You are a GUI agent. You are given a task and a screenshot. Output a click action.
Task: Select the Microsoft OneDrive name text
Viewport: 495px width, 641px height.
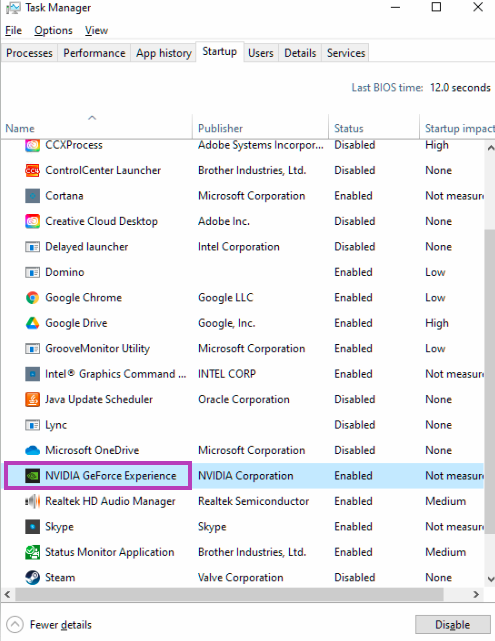point(92,450)
